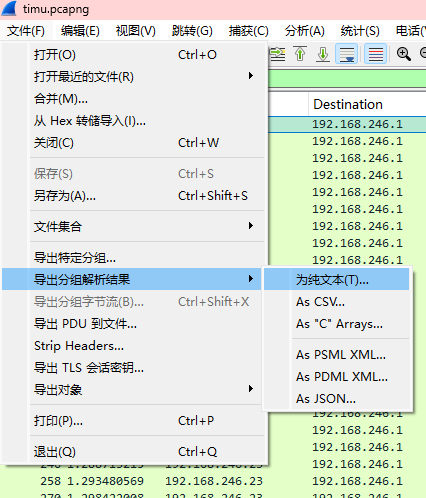426x498 pixels.
Task: Zoom in on the packet text
Action: 403,54
